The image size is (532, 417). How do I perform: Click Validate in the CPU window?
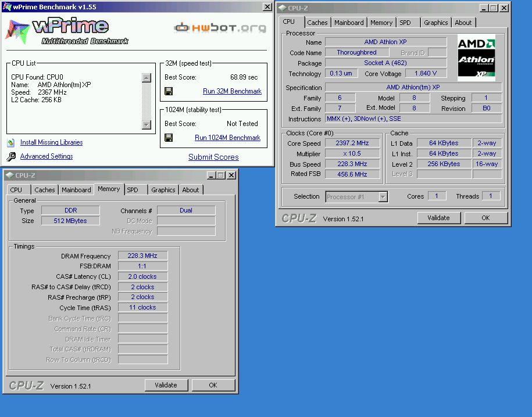point(439,218)
